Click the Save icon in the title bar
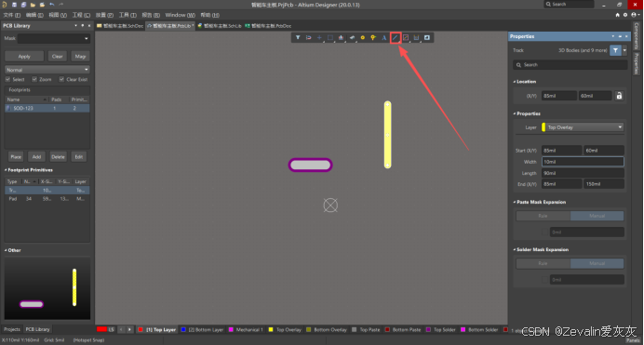This screenshot has height=345, width=644. [14, 5]
